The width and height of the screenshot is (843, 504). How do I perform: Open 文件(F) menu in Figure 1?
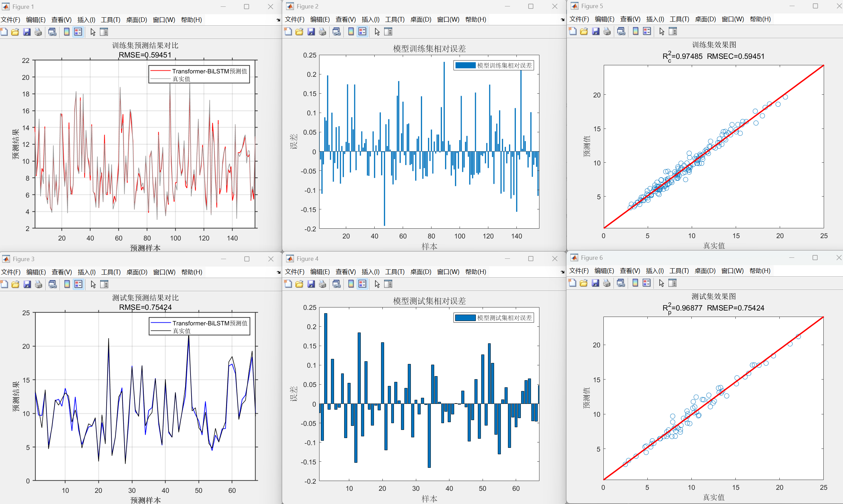10,20
